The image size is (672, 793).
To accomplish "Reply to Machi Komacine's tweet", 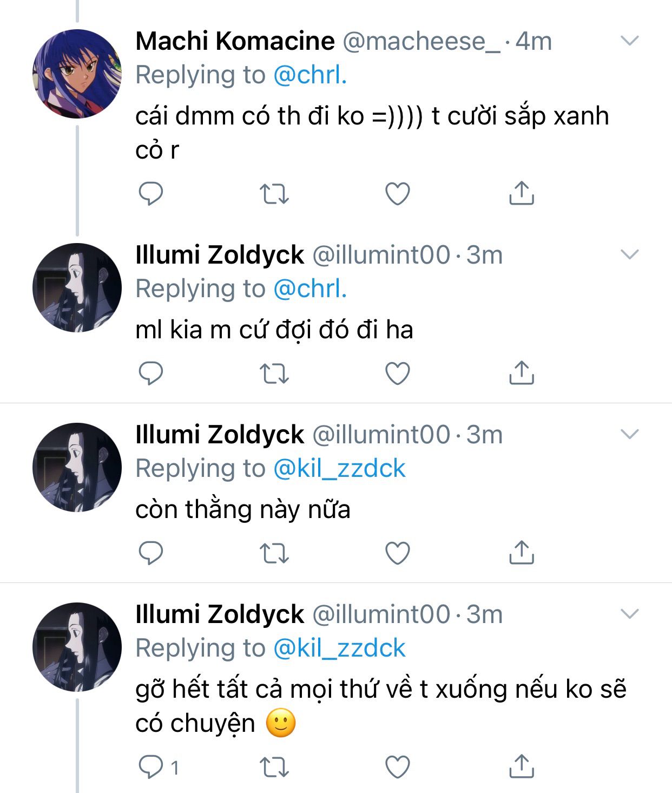I will (x=151, y=194).
